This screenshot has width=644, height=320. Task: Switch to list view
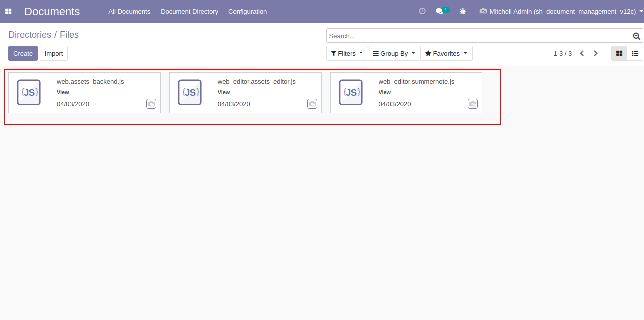pos(635,53)
